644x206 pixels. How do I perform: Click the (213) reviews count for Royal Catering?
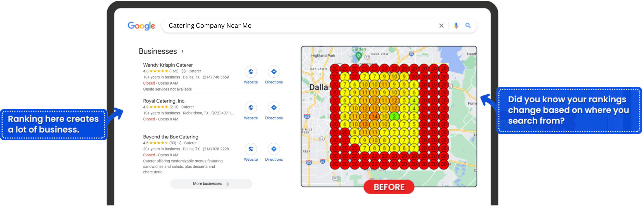[174, 107]
